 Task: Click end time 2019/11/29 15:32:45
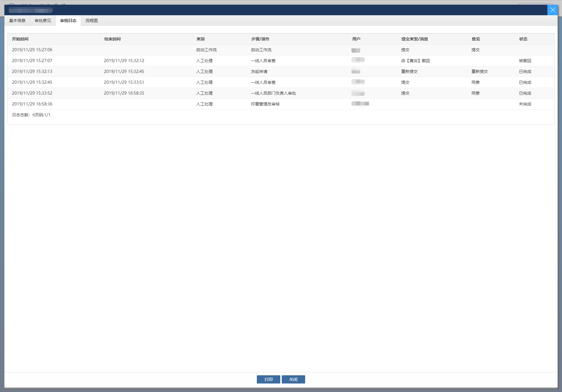pyautogui.click(x=124, y=71)
